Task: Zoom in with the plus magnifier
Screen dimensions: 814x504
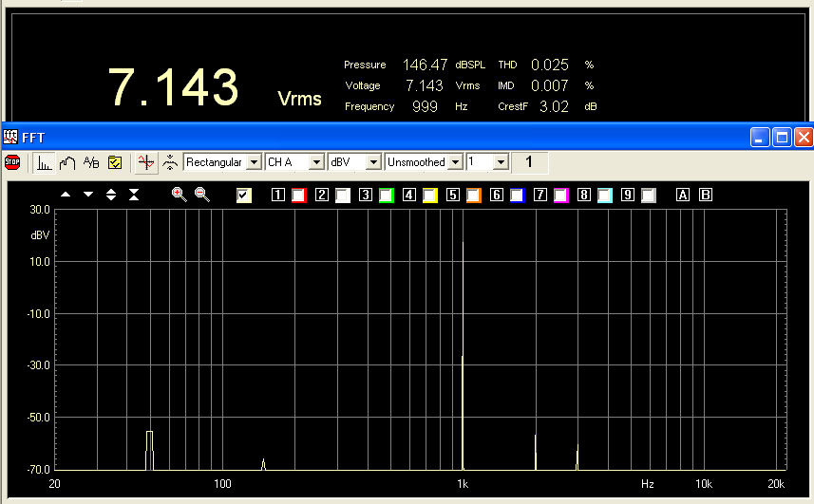Action: (179, 195)
